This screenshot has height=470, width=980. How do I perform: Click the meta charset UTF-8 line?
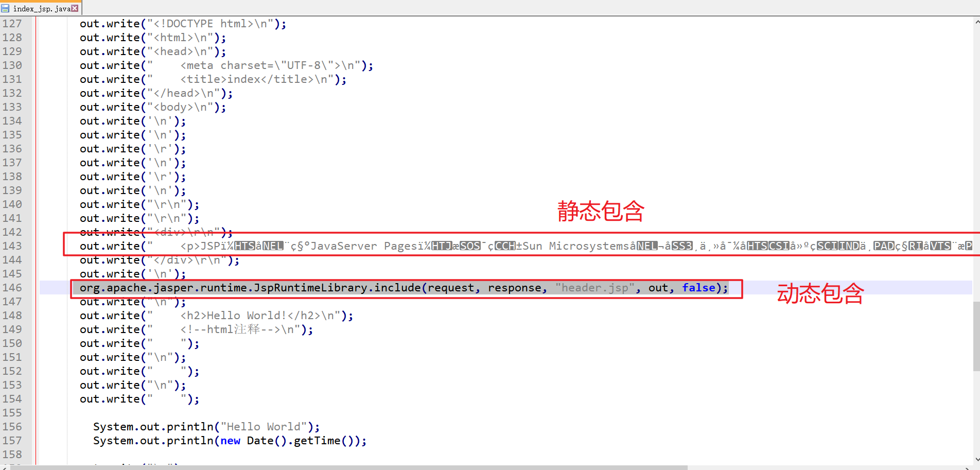pyautogui.click(x=226, y=65)
